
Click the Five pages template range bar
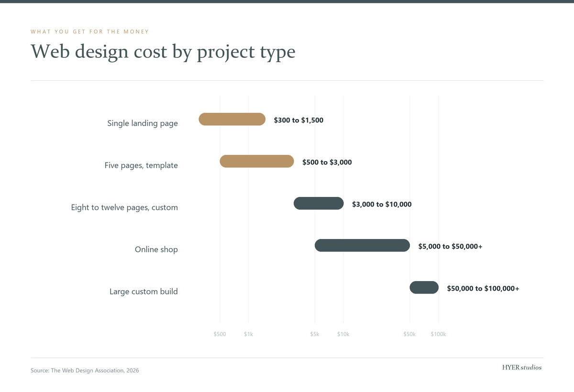[257, 161]
